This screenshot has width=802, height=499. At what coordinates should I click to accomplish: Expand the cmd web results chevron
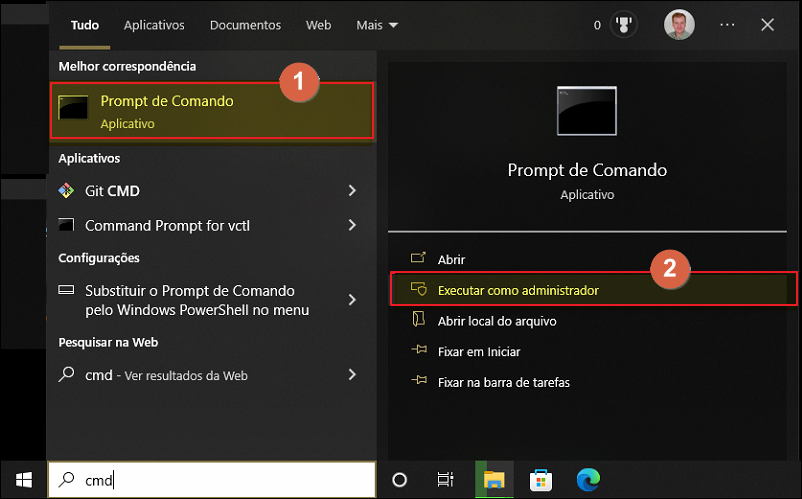point(352,375)
